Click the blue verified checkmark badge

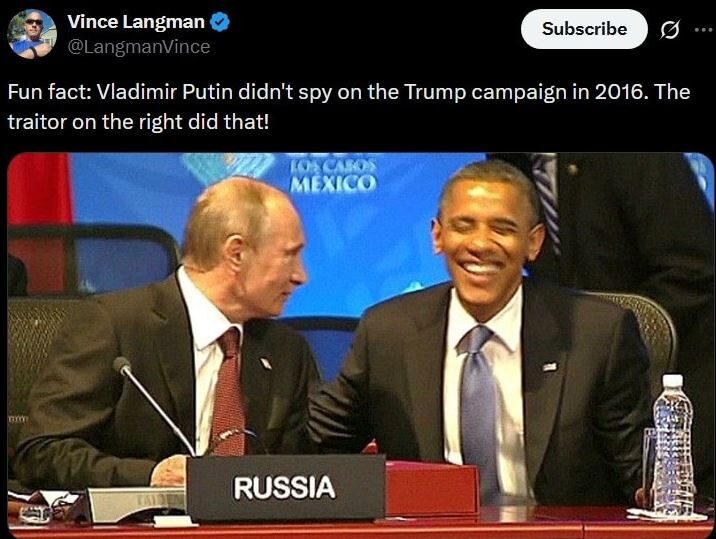[x=220, y=22]
